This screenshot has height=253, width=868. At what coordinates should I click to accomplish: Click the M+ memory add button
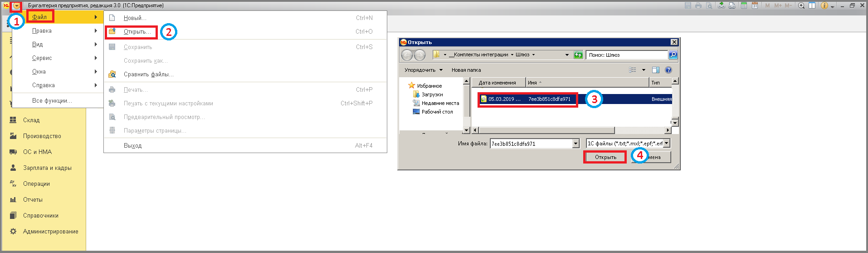pyautogui.click(x=778, y=5)
